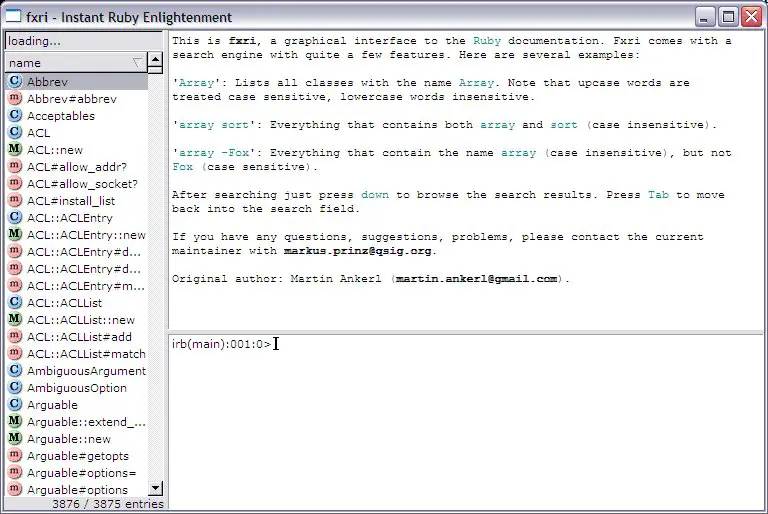Click the class icon next to Acceptables
This screenshot has height=514, width=768.
click(15, 116)
